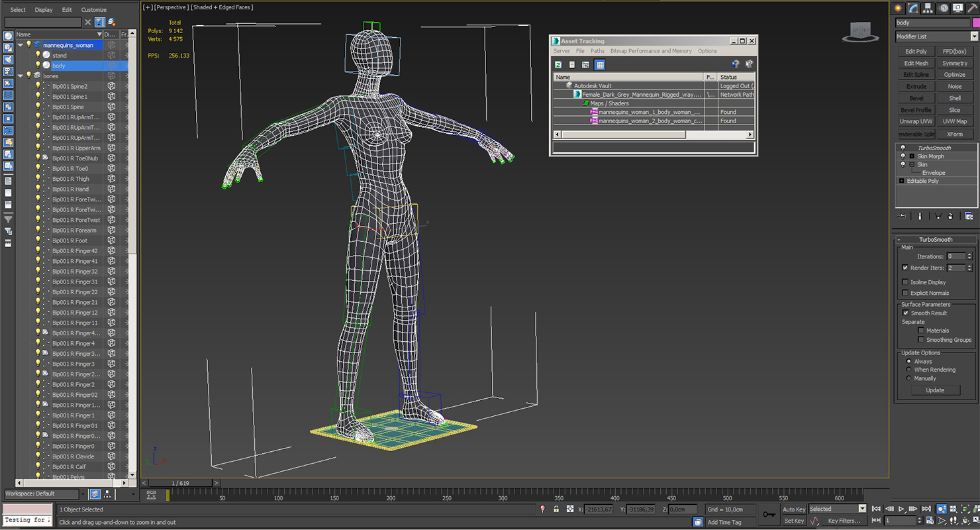Toggle geometry filter sphere icon in explorer
This screenshot has height=530, width=980.
(x=8, y=37)
